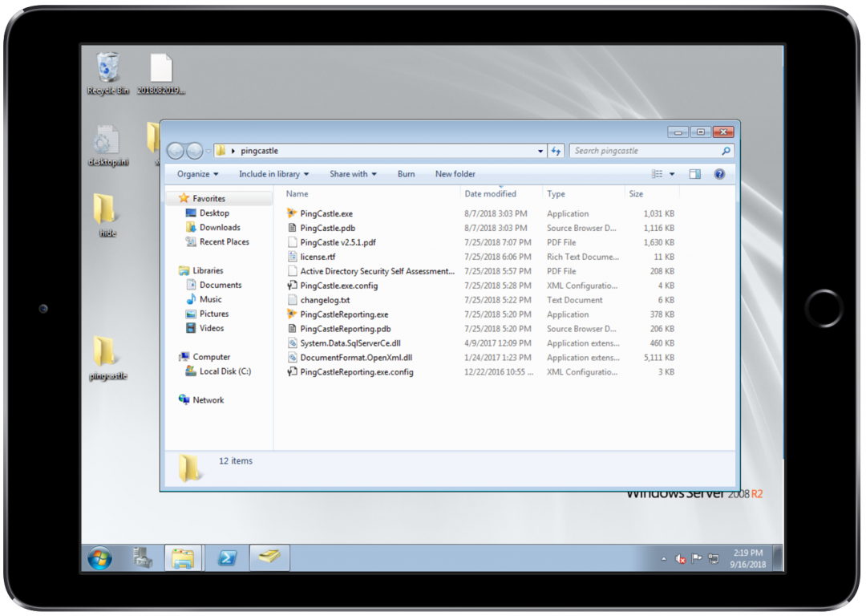Click the New folder button

455,174
